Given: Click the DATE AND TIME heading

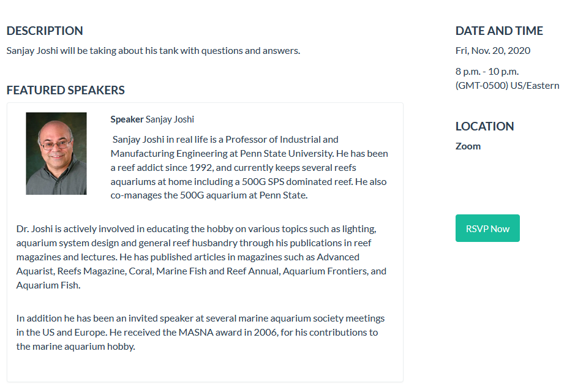Looking at the screenshot, I should 499,31.
